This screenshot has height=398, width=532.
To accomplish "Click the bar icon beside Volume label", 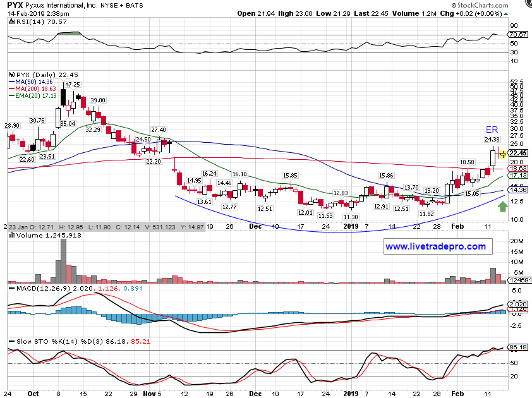I will [11, 235].
